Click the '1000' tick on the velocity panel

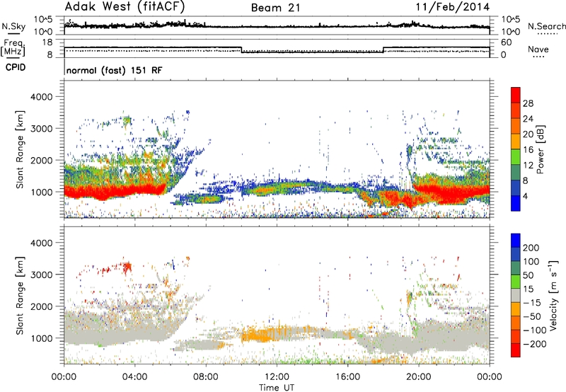pyautogui.click(x=42, y=338)
